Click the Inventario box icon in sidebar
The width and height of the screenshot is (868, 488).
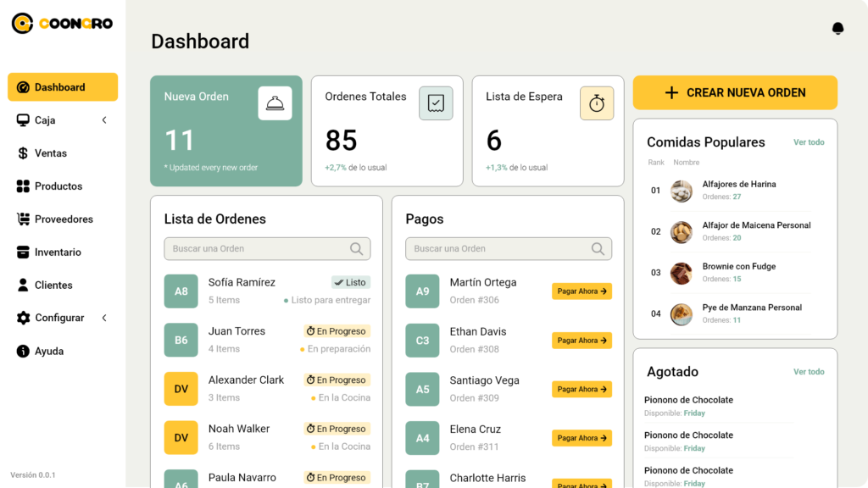click(x=23, y=252)
